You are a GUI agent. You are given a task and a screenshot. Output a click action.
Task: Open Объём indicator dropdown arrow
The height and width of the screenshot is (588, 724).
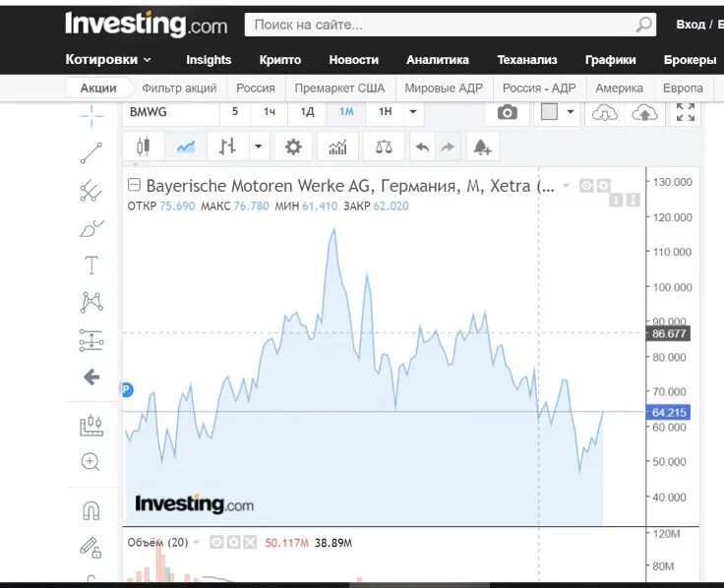[x=196, y=543]
